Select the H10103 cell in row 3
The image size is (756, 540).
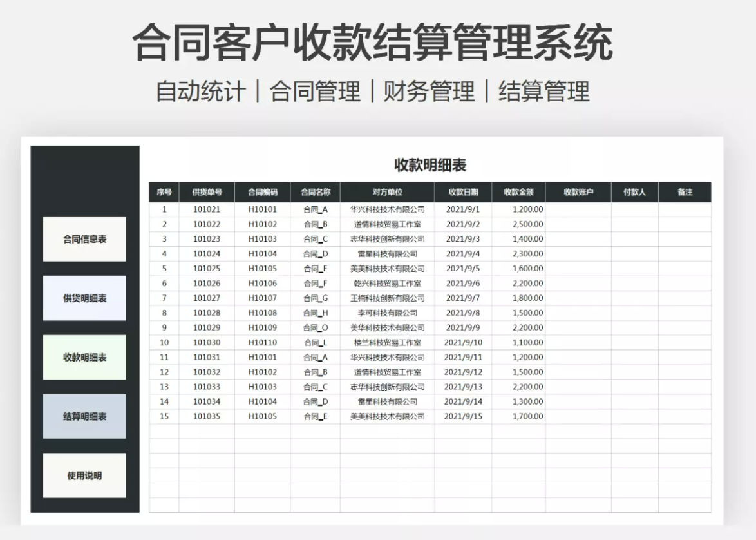[x=262, y=239]
